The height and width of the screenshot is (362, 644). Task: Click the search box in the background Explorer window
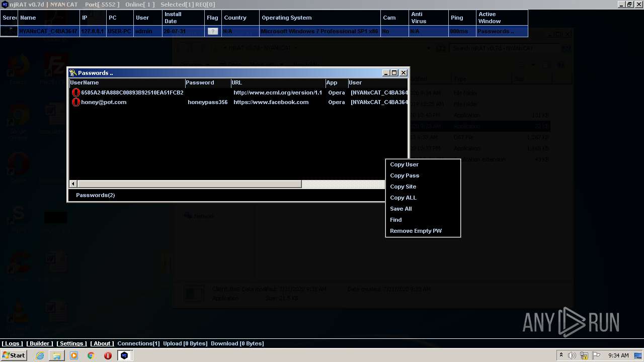click(504, 48)
